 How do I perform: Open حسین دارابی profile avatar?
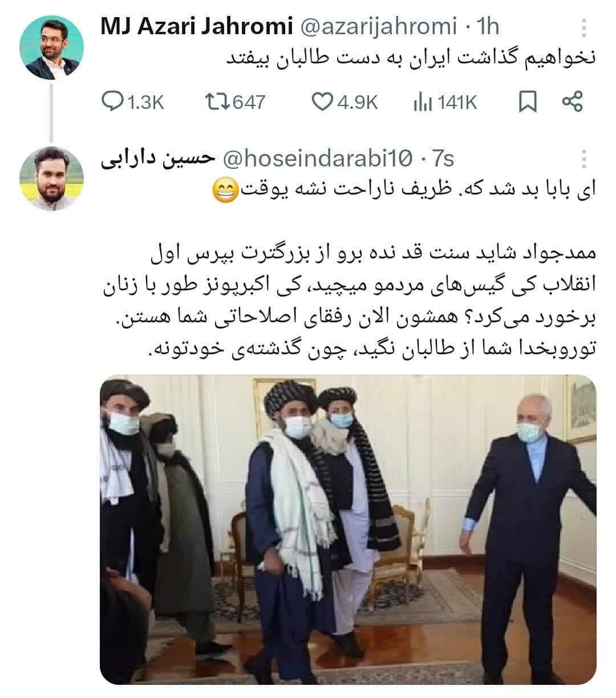[51, 178]
